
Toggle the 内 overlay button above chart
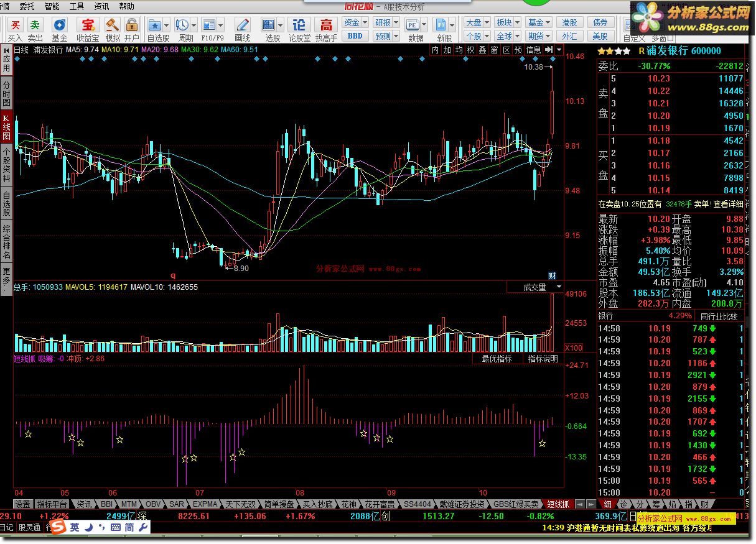click(435, 50)
